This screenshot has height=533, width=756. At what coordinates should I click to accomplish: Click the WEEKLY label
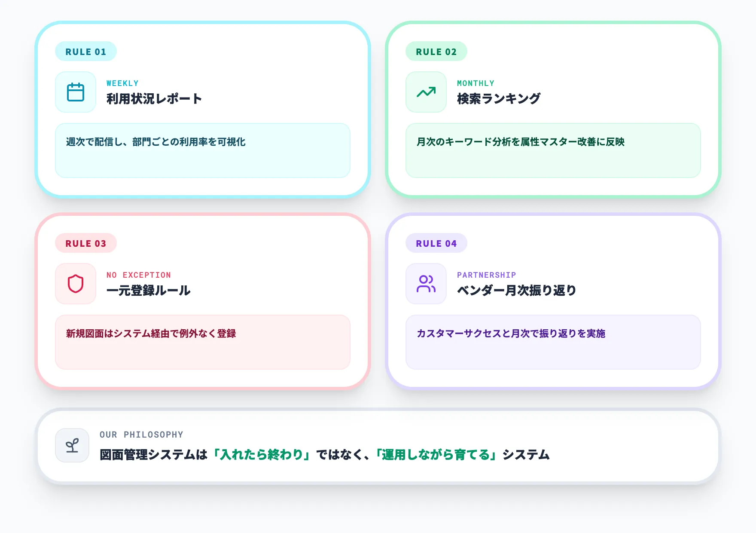pos(122,83)
